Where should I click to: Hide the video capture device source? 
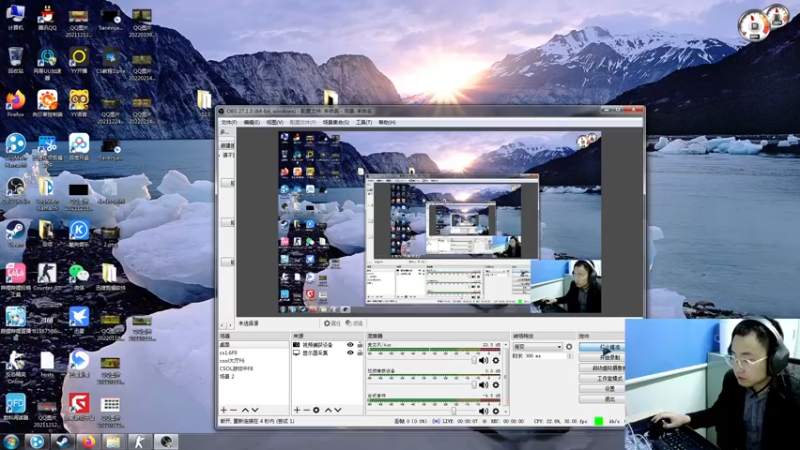[x=350, y=345]
